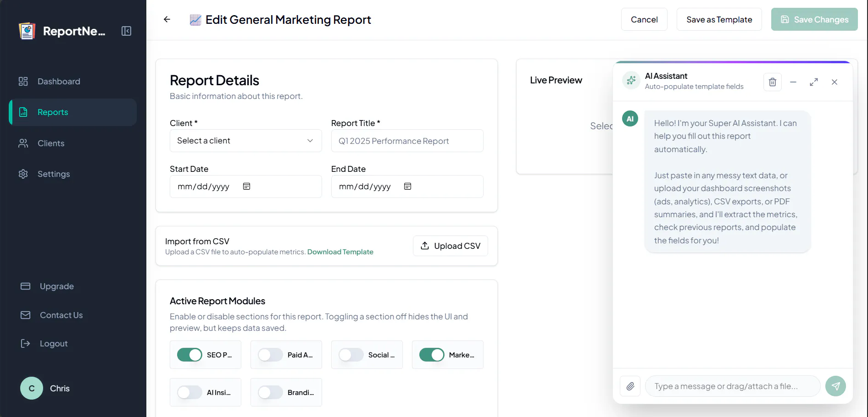This screenshot has height=417, width=868.
Task: Open the End Date calendar picker icon
Action: pos(407,187)
